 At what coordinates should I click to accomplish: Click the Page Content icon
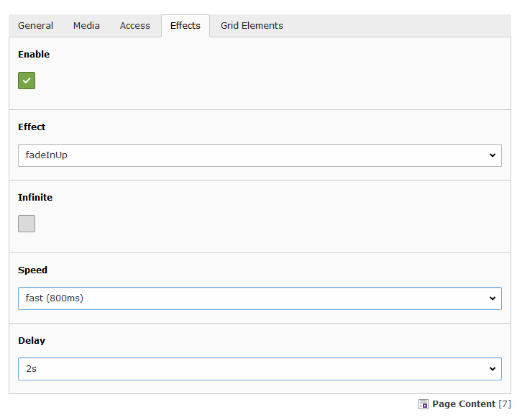point(424,404)
